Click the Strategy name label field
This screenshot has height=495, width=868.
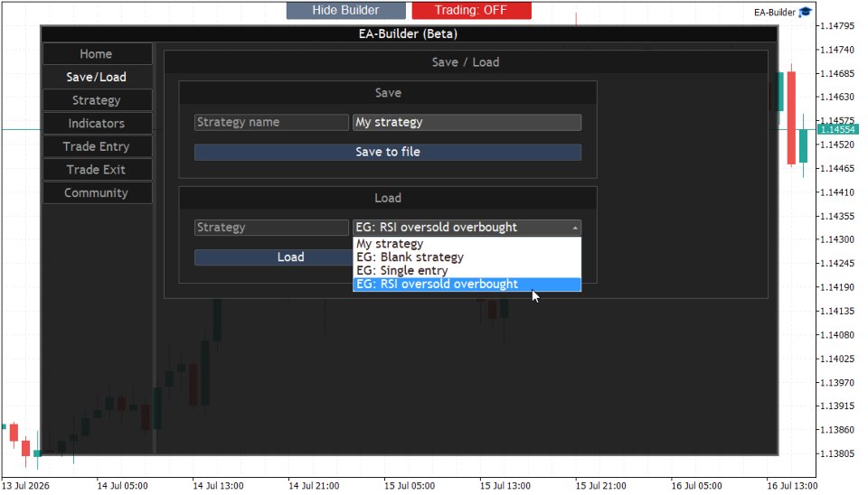[x=271, y=122]
